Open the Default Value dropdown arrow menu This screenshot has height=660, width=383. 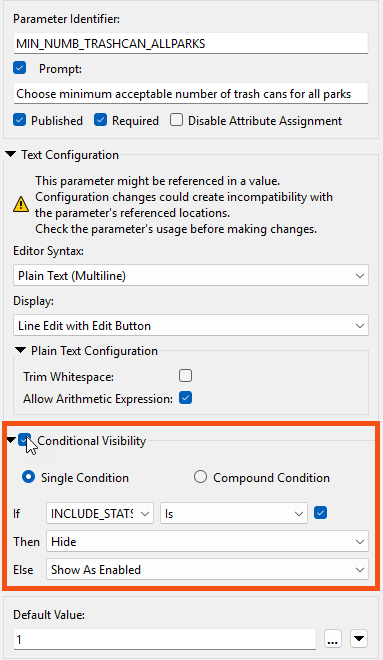(359, 639)
